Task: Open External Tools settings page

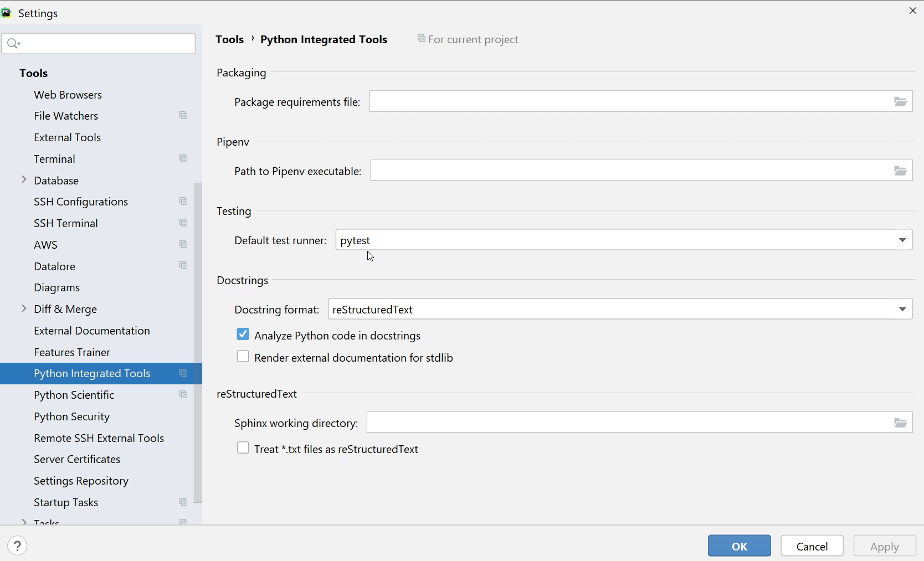Action: tap(67, 137)
